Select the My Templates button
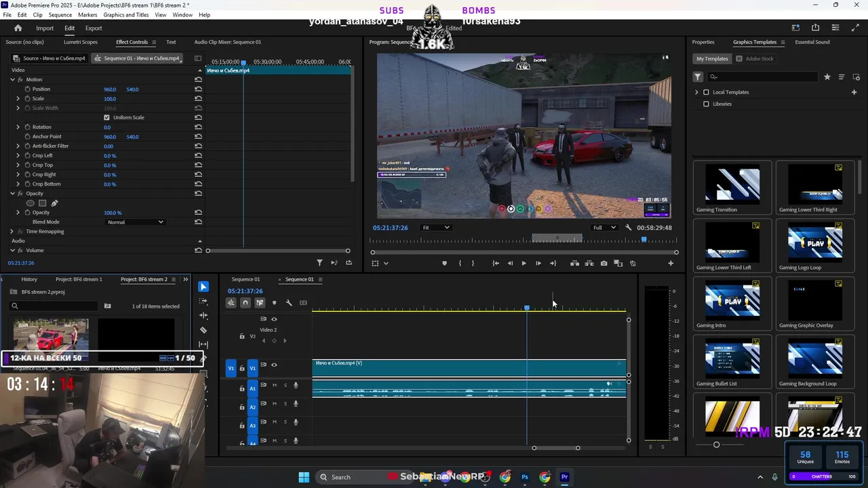Viewport: 868px width, 488px height. 712,58
